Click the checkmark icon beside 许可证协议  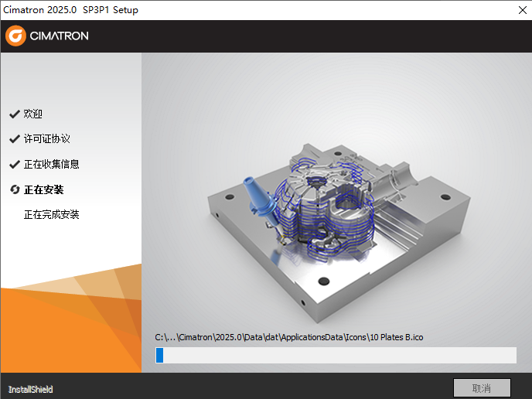(x=14, y=139)
